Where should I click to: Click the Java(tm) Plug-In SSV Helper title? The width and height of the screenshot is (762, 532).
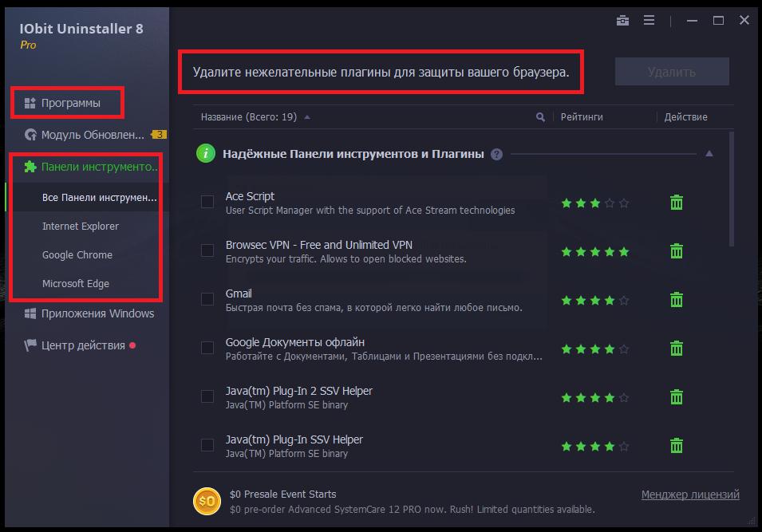point(294,439)
